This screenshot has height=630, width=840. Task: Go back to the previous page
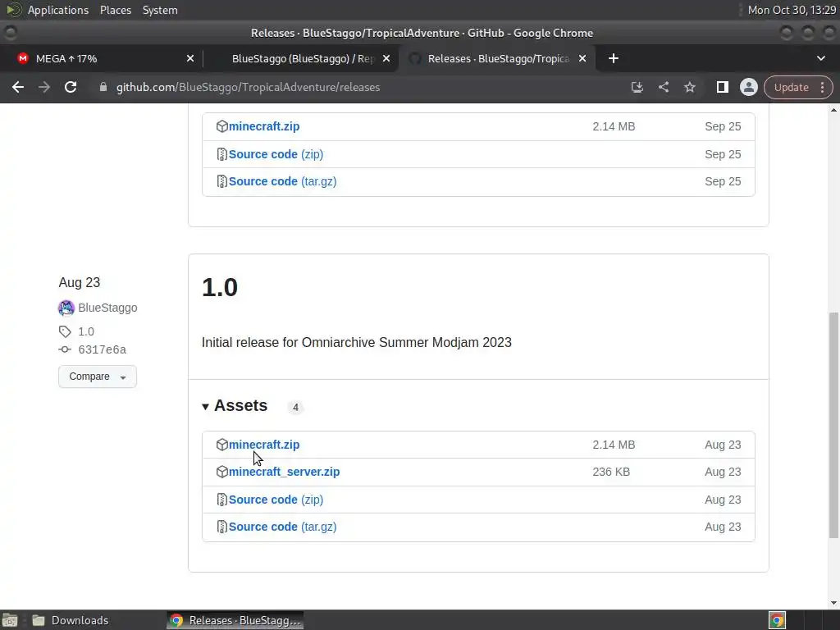point(18,87)
